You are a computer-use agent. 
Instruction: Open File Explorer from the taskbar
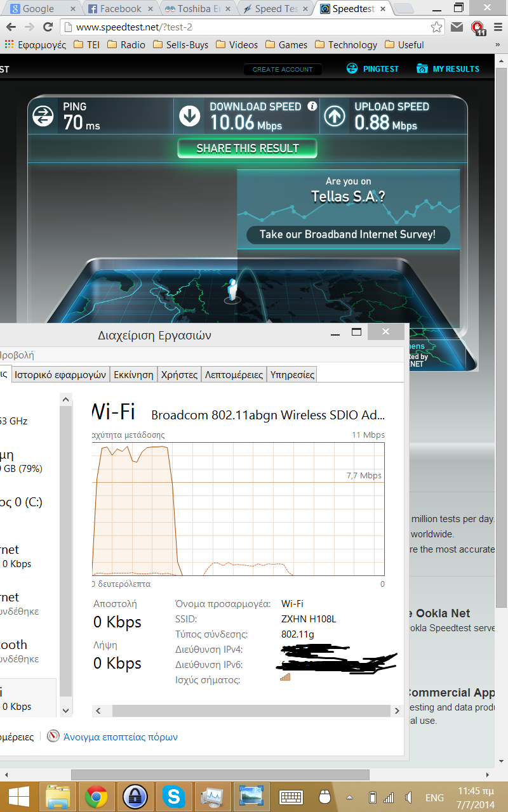pos(58,797)
